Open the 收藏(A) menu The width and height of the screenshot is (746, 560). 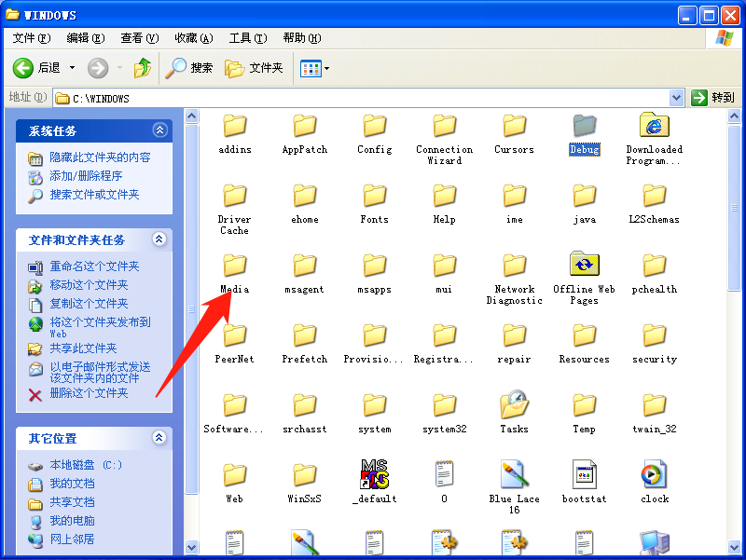coord(194,38)
